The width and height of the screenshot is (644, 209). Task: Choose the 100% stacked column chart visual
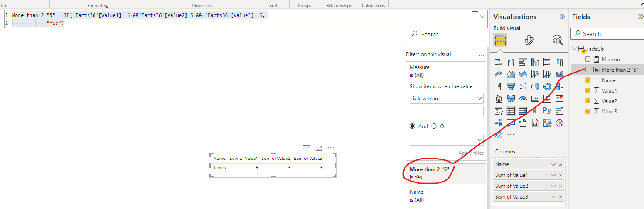560,62
